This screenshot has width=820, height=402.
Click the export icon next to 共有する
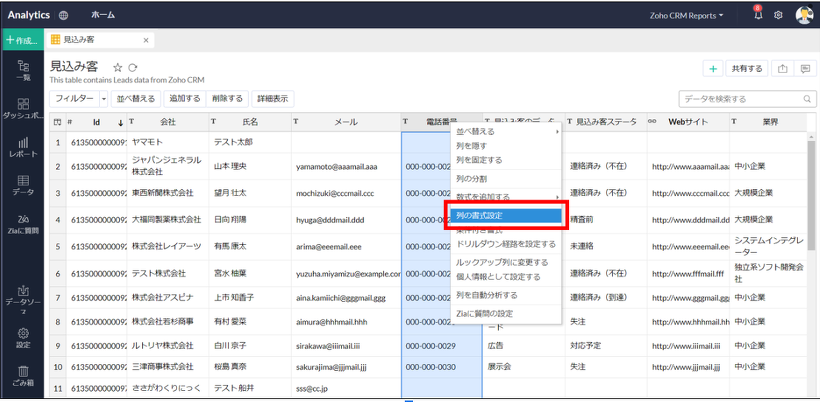[x=782, y=69]
